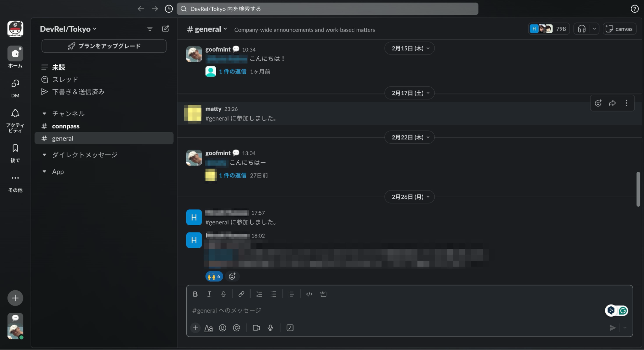The image size is (644, 350).
Task: Forward matty's message with share arrow
Action: coord(612,103)
